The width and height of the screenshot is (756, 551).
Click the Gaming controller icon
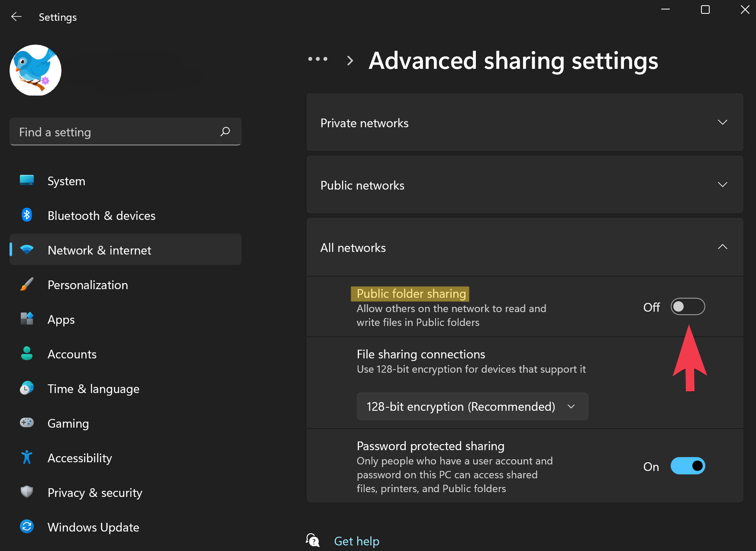click(x=27, y=422)
